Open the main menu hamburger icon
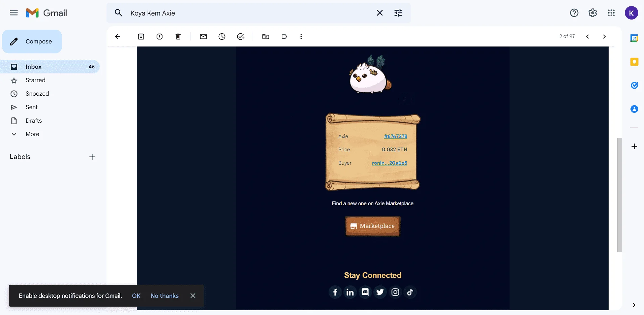This screenshot has width=644, height=315. pyautogui.click(x=14, y=13)
